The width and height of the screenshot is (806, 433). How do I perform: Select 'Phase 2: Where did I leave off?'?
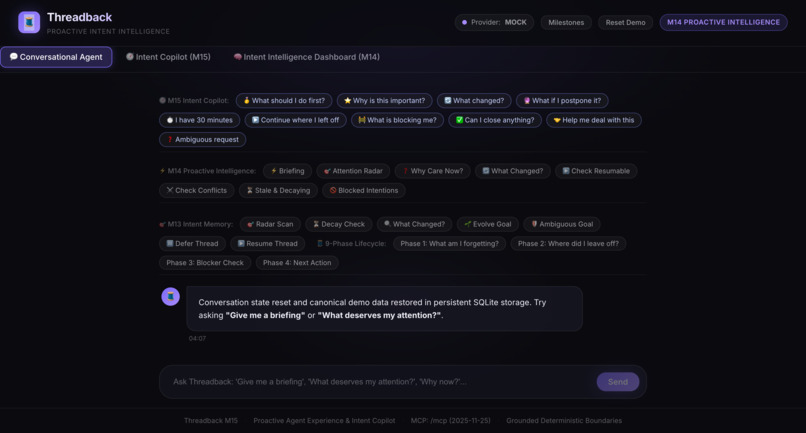(568, 243)
